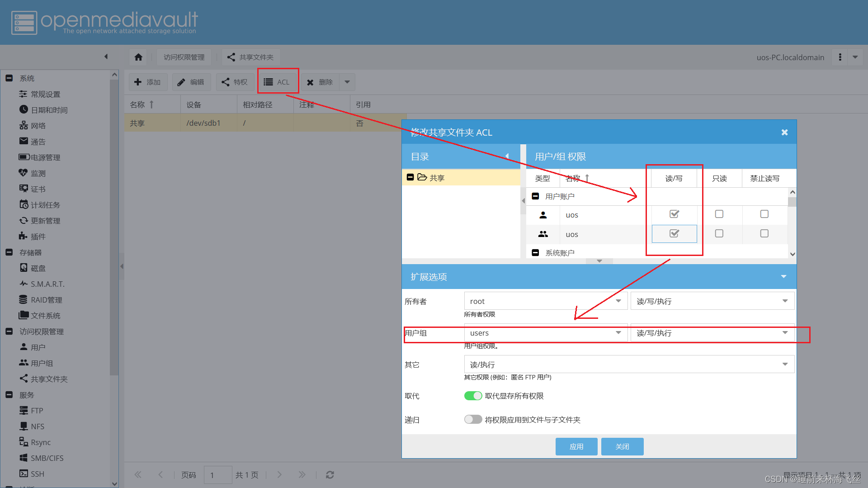
Task: Enable recursive 将权限应用到文件与子文件夹 switch
Action: pos(473,419)
